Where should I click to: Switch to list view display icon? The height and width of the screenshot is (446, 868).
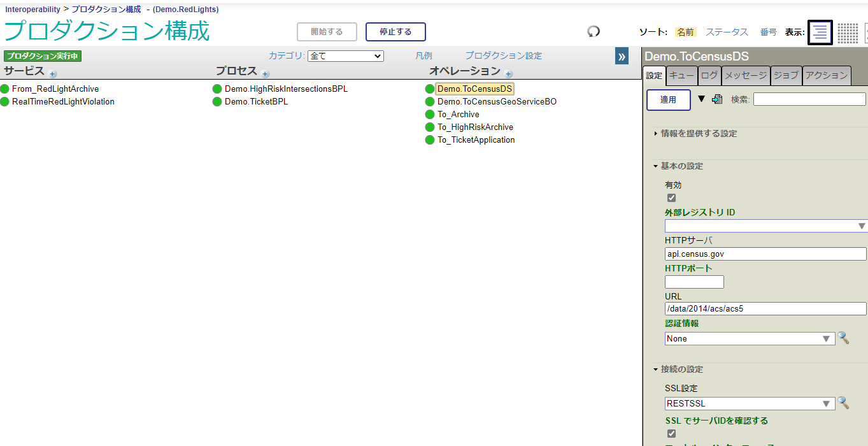click(x=820, y=32)
